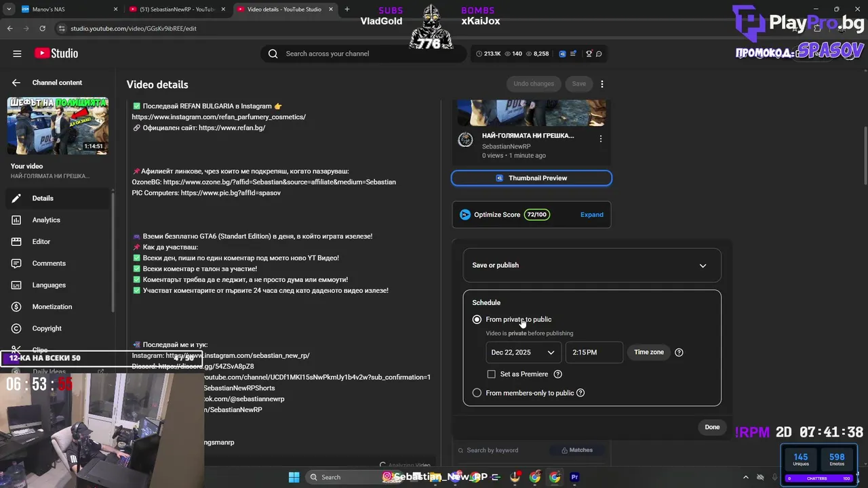Click help icon next to Time zone

point(679,352)
